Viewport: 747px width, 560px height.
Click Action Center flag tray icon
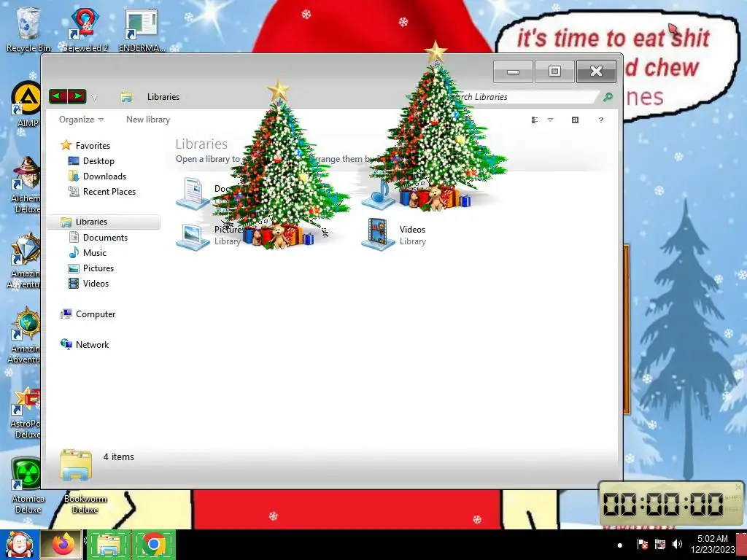642,544
